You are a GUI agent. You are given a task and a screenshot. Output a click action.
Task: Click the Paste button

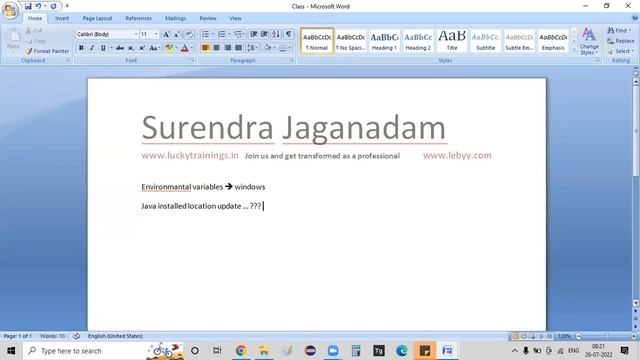[x=13, y=40]
